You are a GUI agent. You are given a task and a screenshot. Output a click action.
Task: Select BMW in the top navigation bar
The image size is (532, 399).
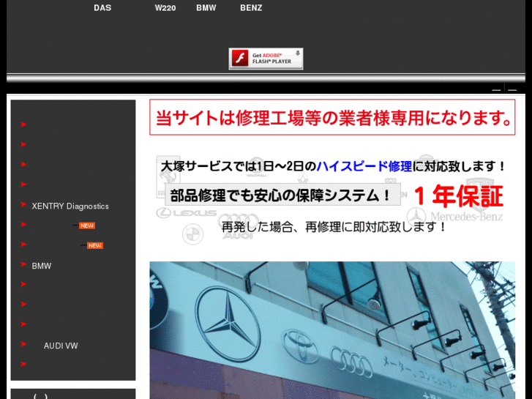click(206, 8)
